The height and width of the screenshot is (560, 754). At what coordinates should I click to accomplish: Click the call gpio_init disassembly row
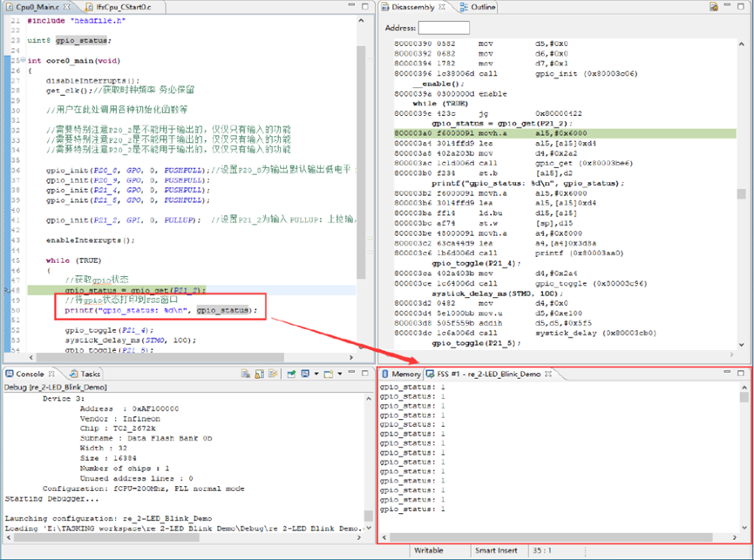[x=515, y=73]
